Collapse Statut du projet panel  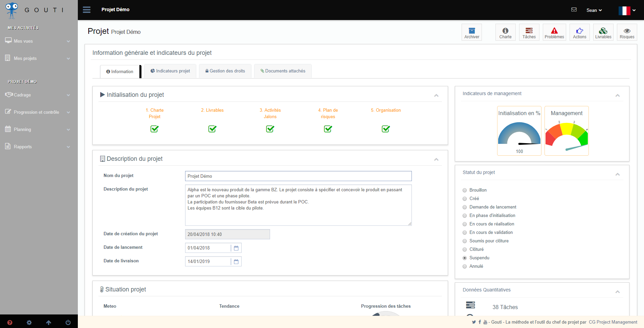click(x=618, y=174)
